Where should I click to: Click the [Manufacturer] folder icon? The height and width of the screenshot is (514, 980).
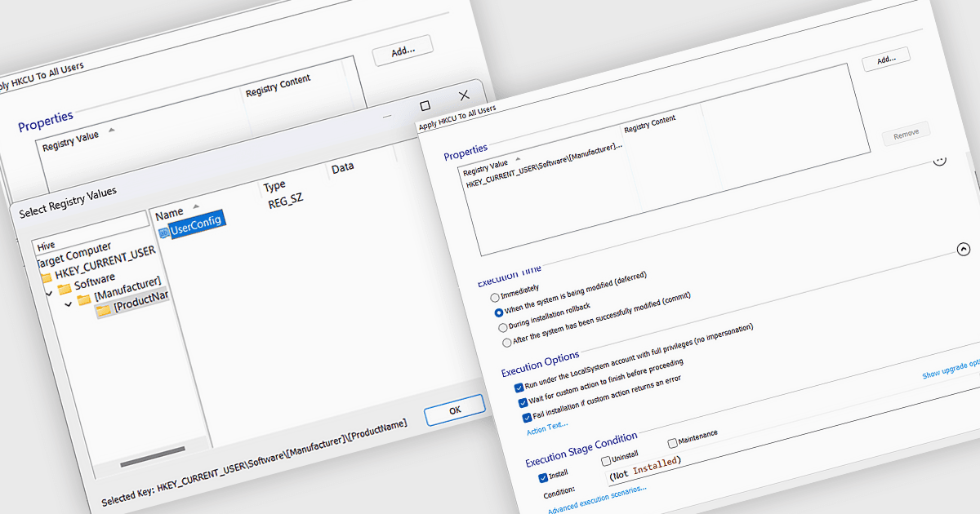pos(84,299)
